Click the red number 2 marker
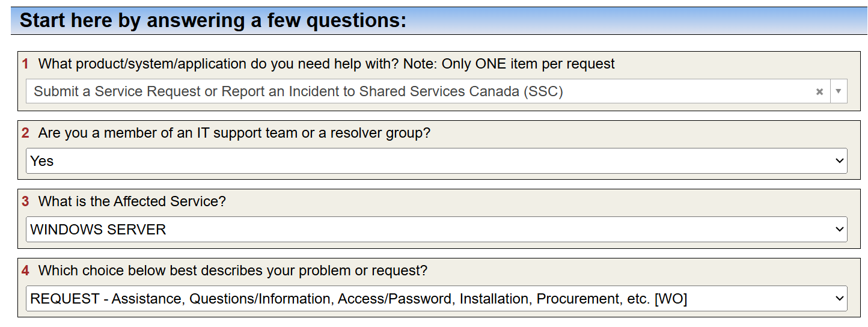This screenshot has width=868, height=327. (25, 133)
